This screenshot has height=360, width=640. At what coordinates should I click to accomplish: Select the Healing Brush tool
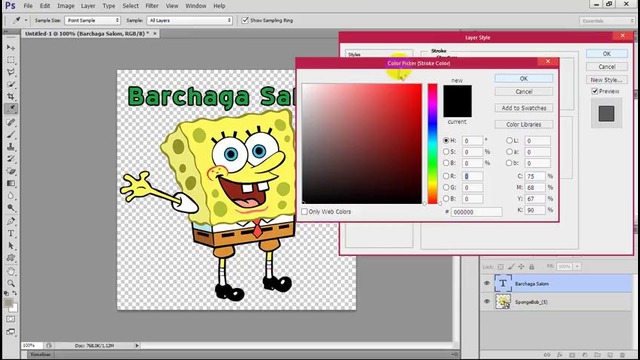[x=11, y=122]
